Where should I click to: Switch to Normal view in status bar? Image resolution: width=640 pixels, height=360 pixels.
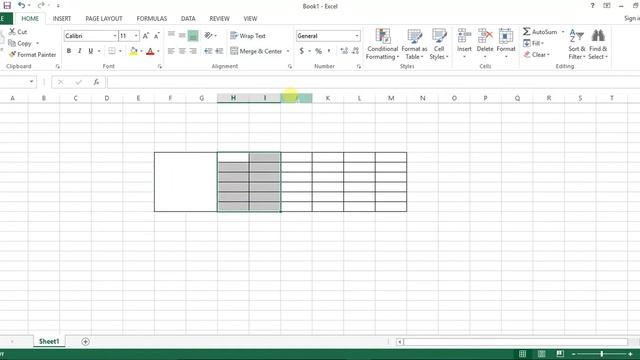tap(522, 354)
